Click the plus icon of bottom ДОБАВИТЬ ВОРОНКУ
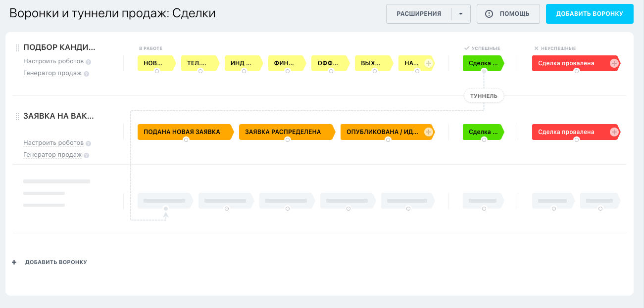 coord(14,263)
